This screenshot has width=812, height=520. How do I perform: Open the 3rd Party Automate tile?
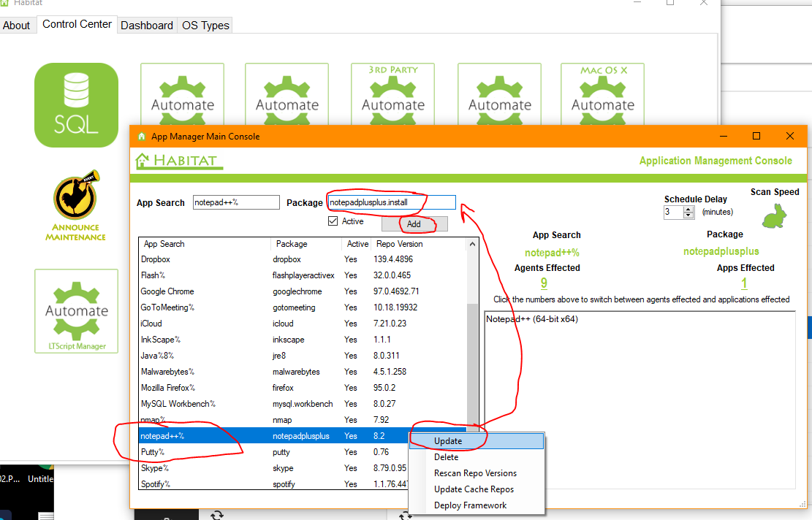tap(392, 93)
